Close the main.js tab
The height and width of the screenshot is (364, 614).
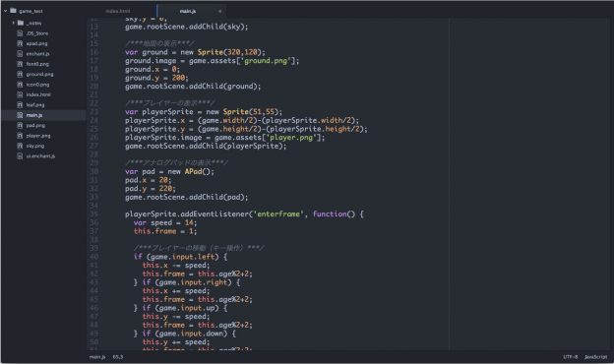tap(219, 11)
